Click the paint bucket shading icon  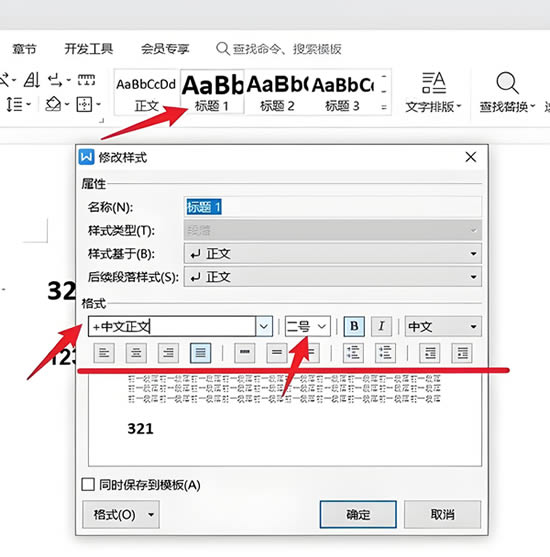click(x=53, y=104)
